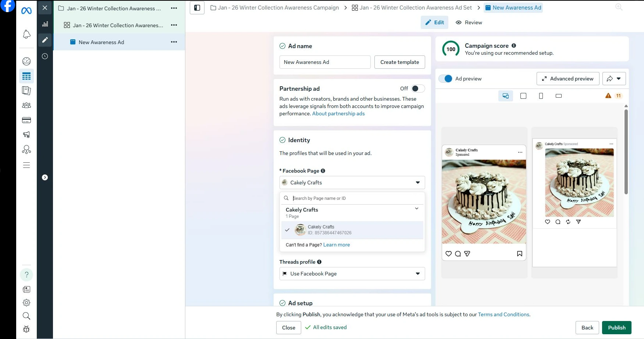Open the Facebook Page dropdown
Image resolution: width=644 pixels, height=339 pixels.
(x=352, y=183)
